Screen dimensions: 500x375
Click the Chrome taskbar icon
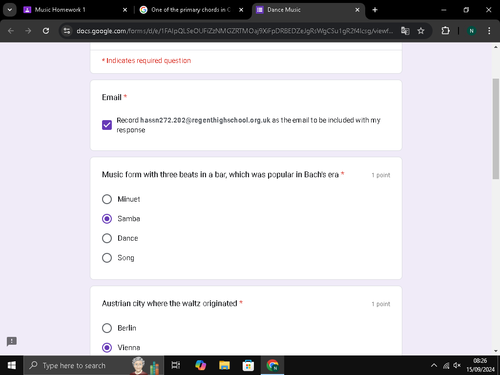point(272,365)
